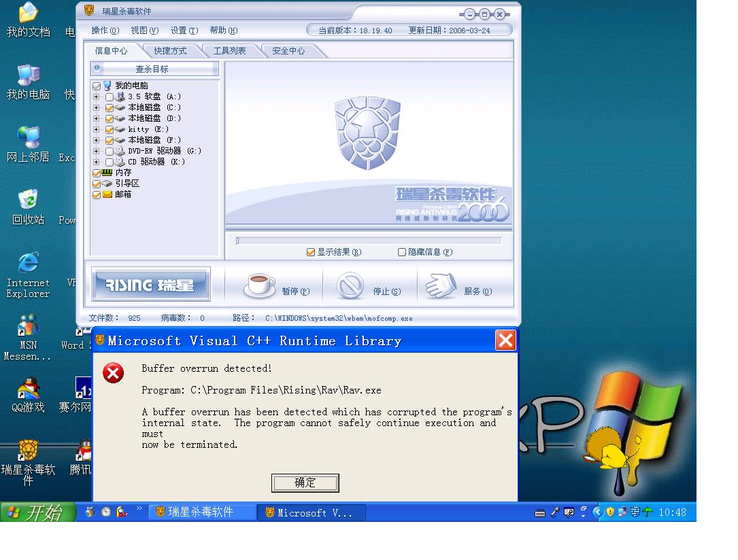Viewport: 738px width, 560px height.
Task: Toggle 我的电脑 checkbox in scan tree
Action: click(97, 86)
